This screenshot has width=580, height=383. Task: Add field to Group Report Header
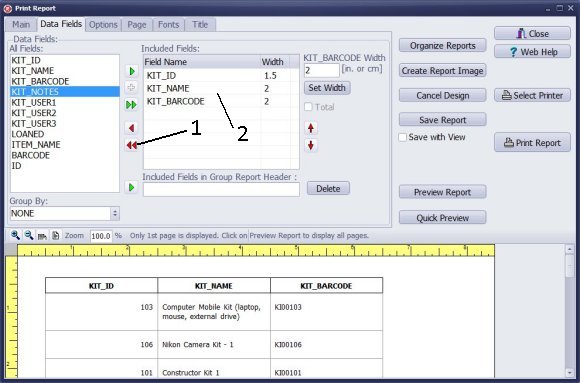click(x=131, y=188)
